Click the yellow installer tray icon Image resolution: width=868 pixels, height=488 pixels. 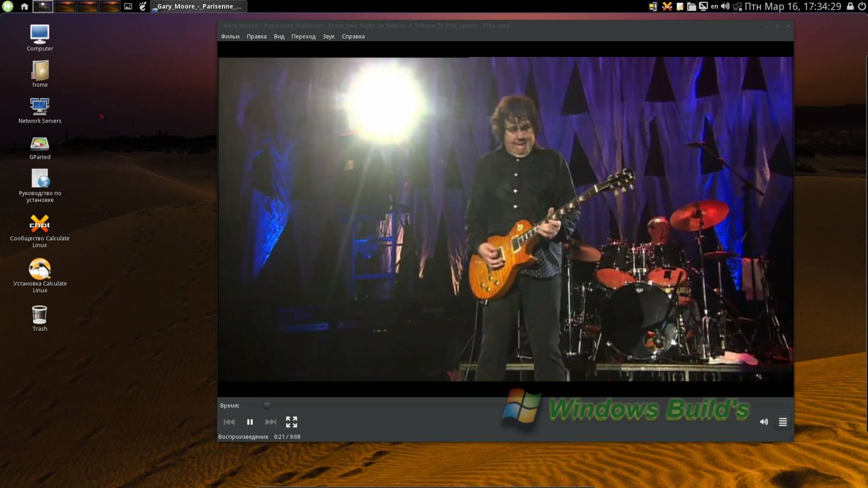click(653, 7)
